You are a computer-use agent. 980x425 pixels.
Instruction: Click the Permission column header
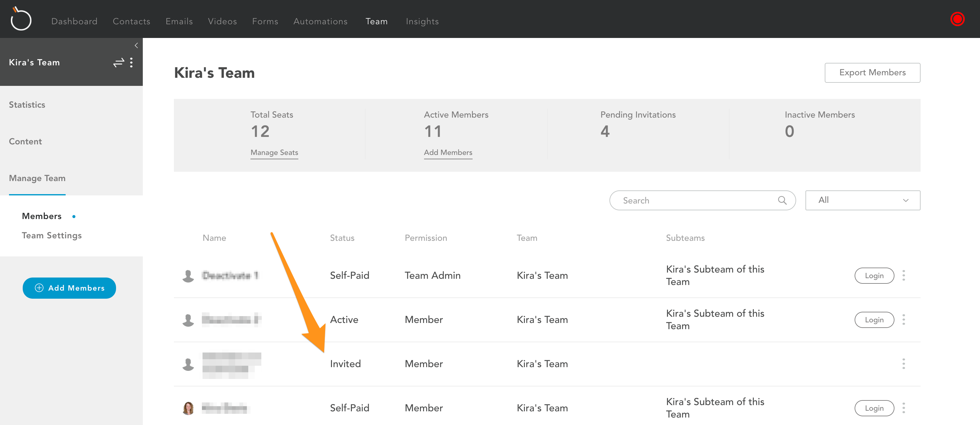click(425, 238)
